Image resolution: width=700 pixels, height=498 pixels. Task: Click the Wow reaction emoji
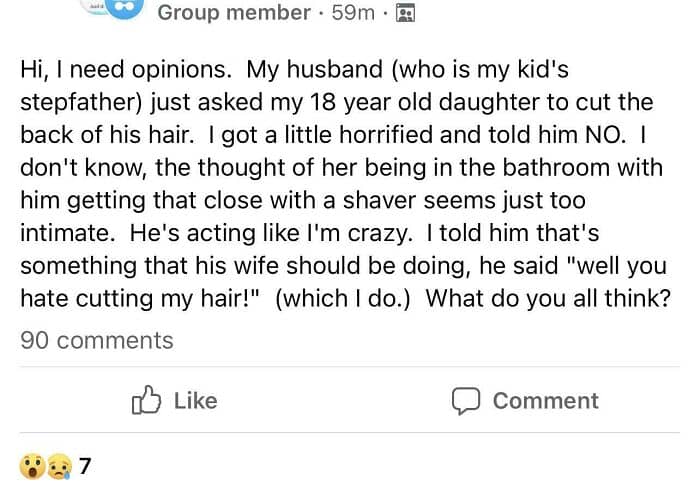coord(31,466)
